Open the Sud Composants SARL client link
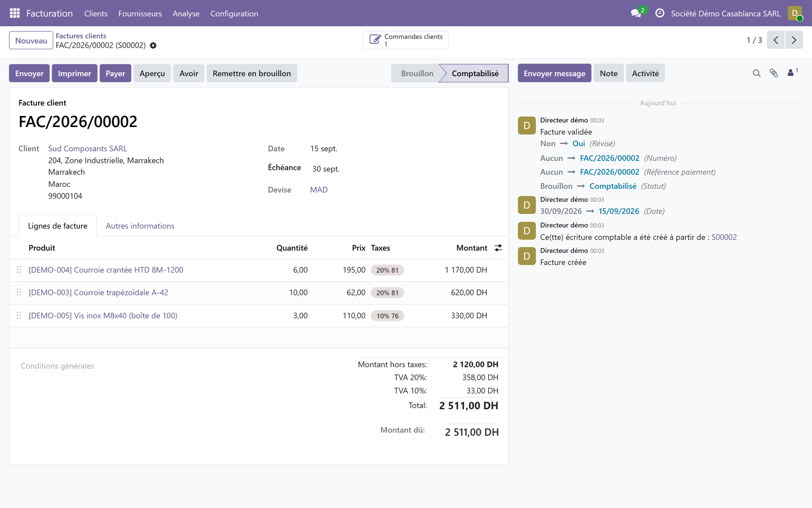812x508 pixels. click(x=88, y=149)
